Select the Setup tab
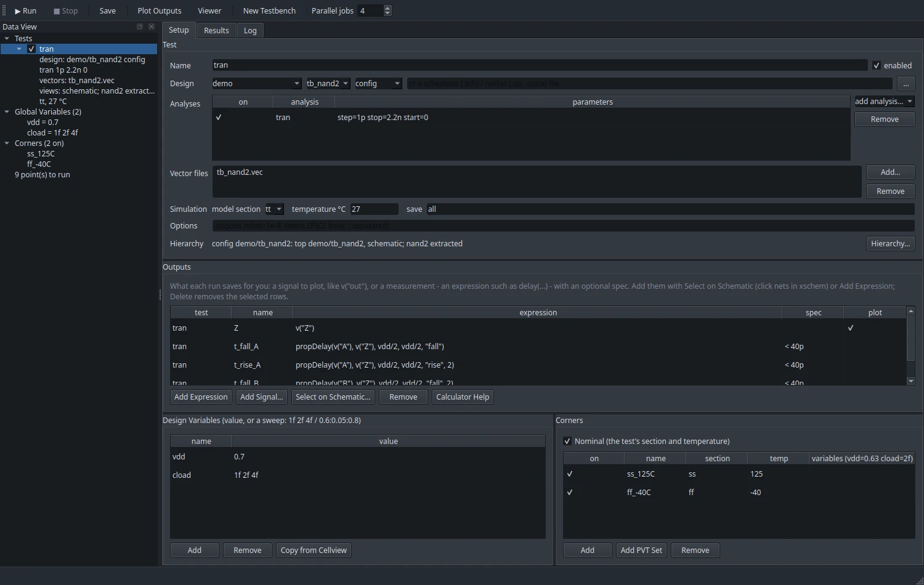 (179, 30)
